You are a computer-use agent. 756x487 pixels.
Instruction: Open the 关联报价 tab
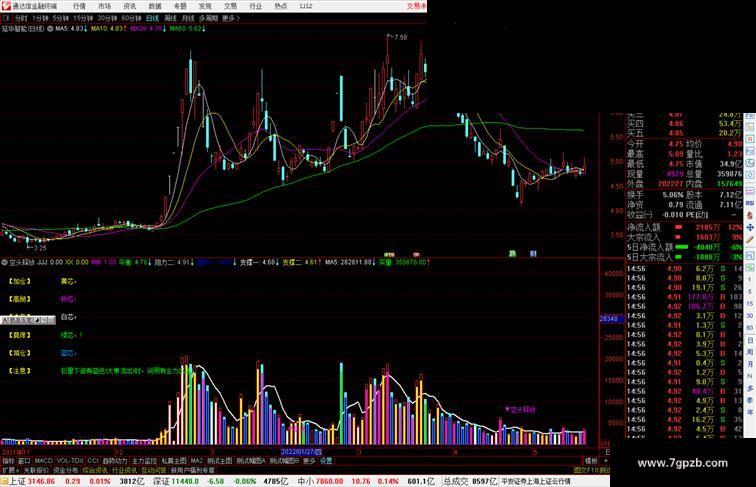click(x=36, y=470)
